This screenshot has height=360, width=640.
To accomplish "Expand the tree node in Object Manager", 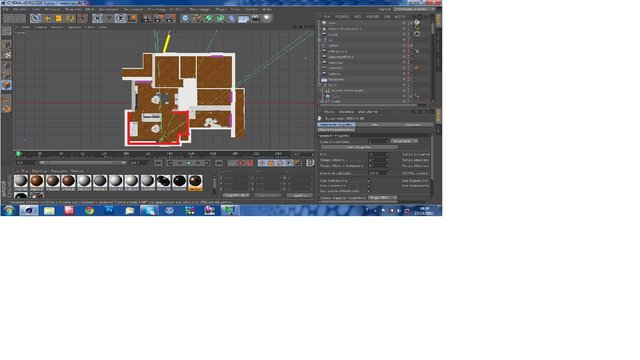I will point(320,85).
